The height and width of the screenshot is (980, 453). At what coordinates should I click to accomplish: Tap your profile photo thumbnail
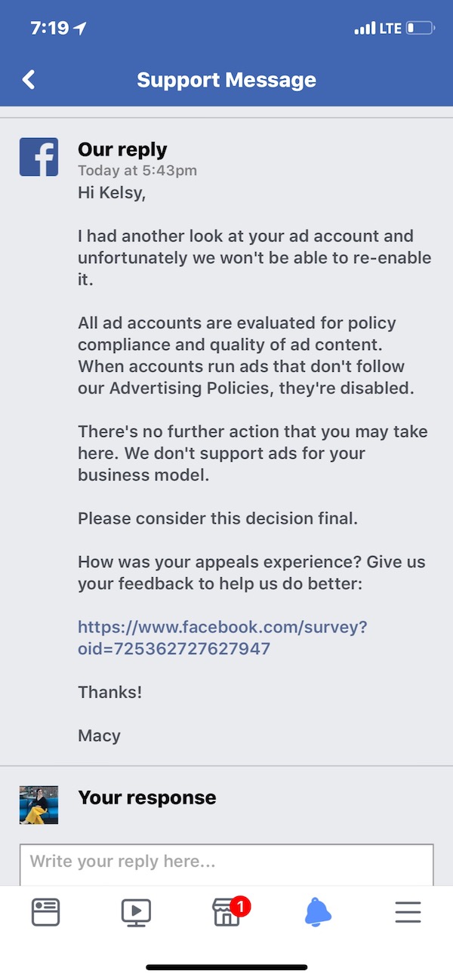click(x=39, y=805)
